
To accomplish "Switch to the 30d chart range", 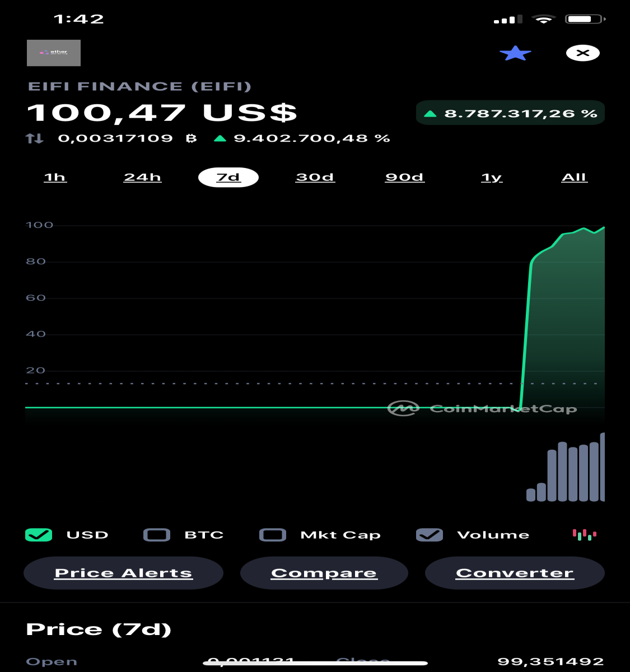I will (x=315, y=178).
